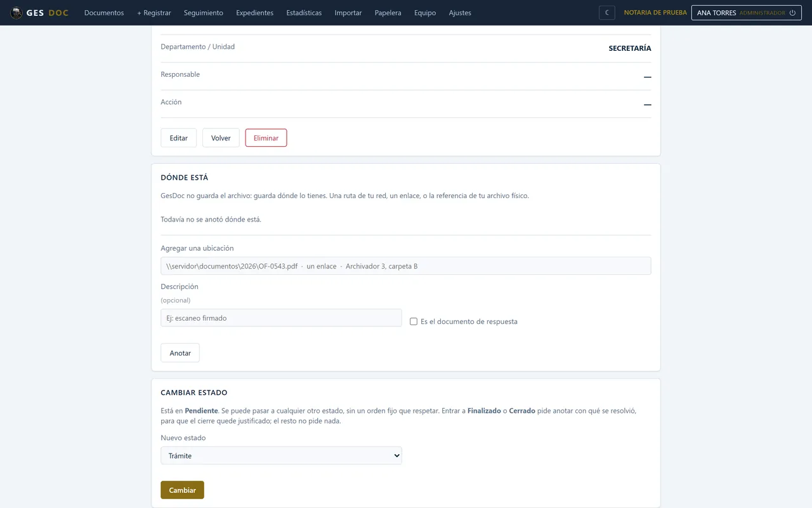Open the Importar page
812x508 pixels.
coord(348,13)
